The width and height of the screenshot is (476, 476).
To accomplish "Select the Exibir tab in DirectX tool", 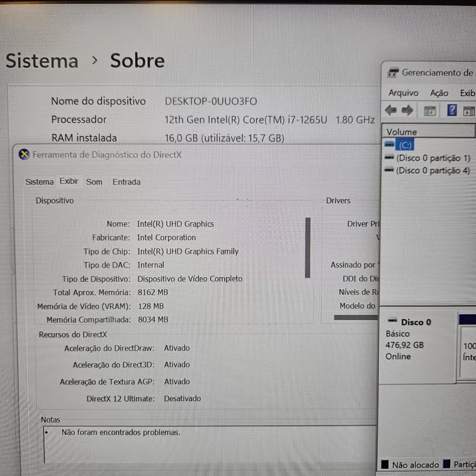I will 69,181.
